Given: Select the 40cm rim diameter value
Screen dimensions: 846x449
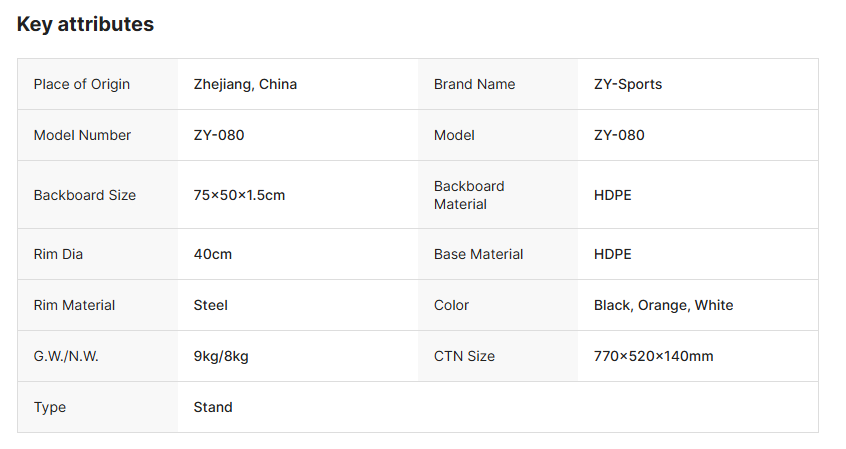Looking at the screenshot, I should (x=212, y=254).
